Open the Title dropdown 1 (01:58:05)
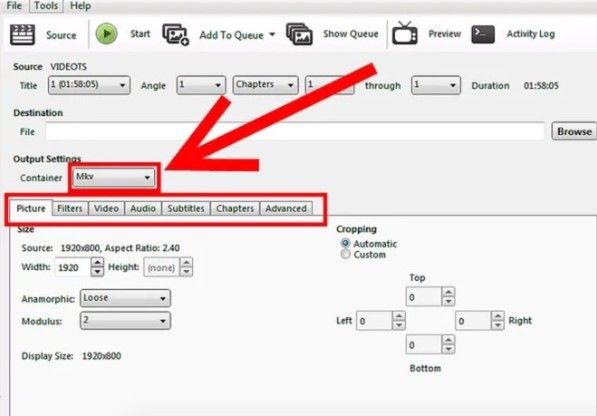Image resolution: width=597 pixels, height=416 pixels. coord(89,85)
